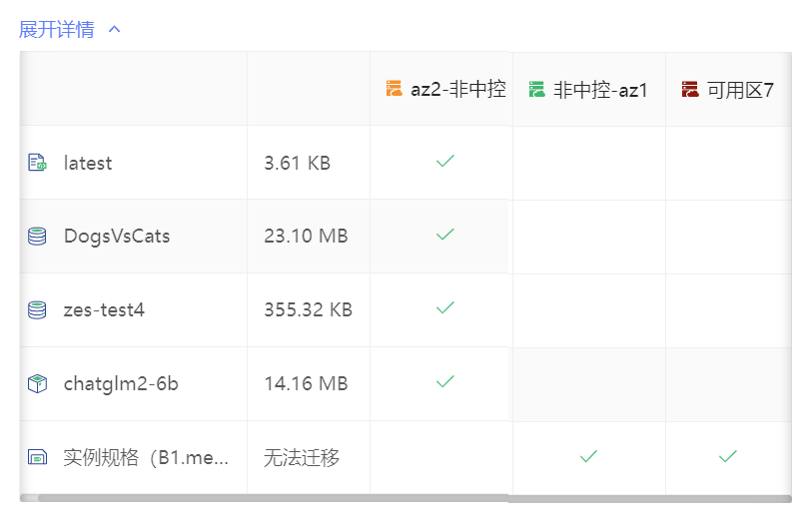Open the DogsVsCats row name
This screenshot has width=812, height=527.
click(117, 237)
